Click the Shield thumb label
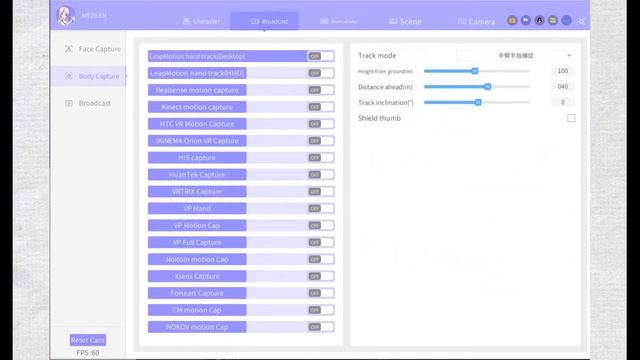640x360 pixels. click(x=379, y=118)
